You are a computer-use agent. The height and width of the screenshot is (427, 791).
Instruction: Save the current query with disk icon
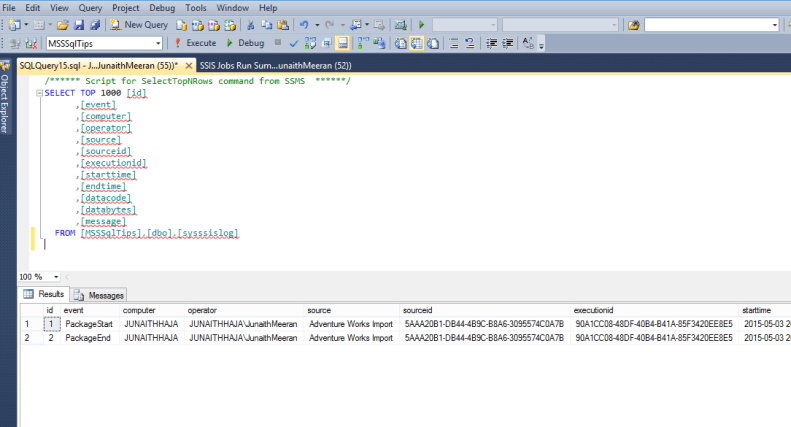point(79,25)
